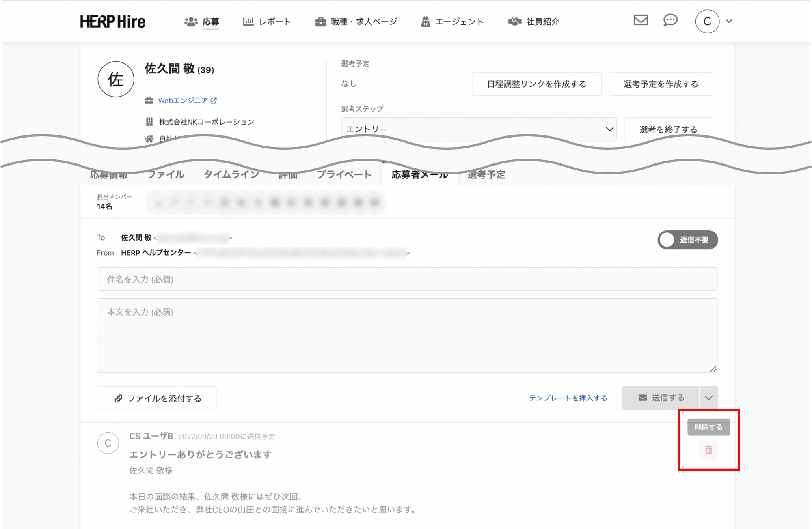Click ファイルを添付する button
812x529 pixels.
(157, 398)
